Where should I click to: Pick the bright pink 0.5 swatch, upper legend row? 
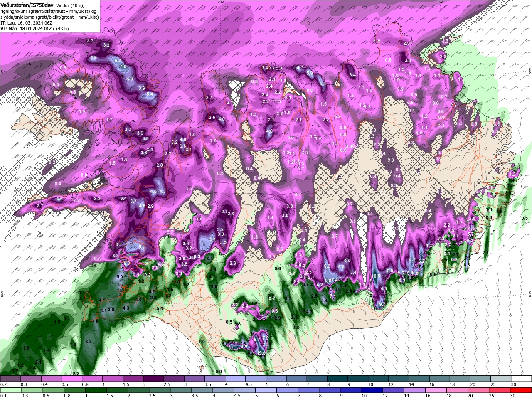71,379
